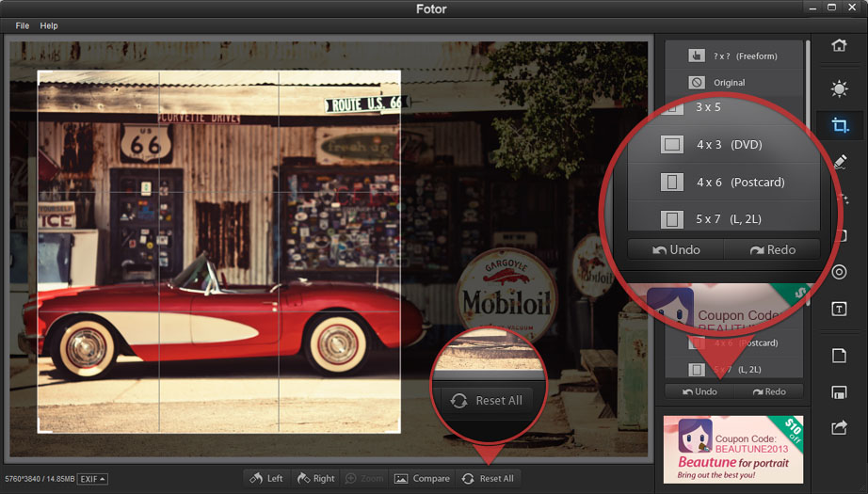Click the Undo button below crop list
This screenshot has height=494, width=868.
click(699, 391)
